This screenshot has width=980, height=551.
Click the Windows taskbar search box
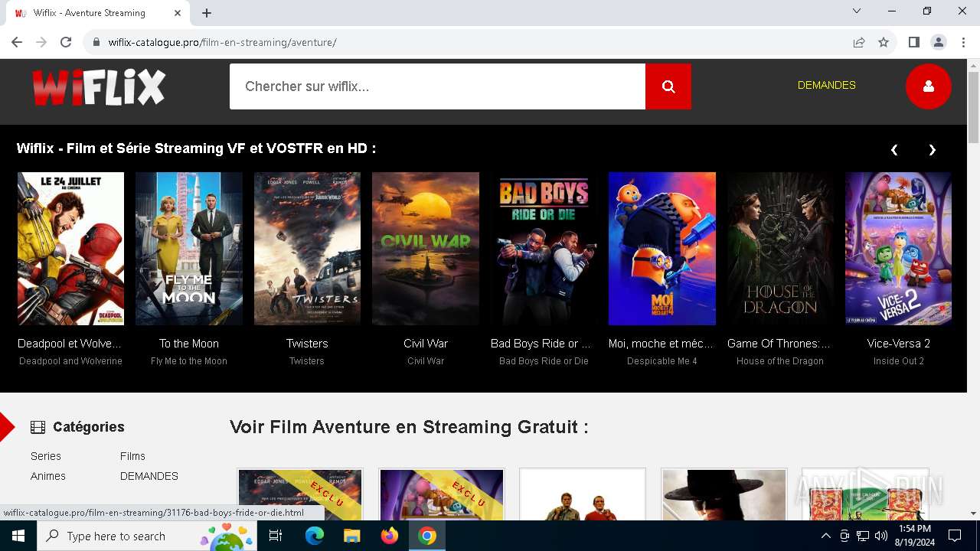146,536
